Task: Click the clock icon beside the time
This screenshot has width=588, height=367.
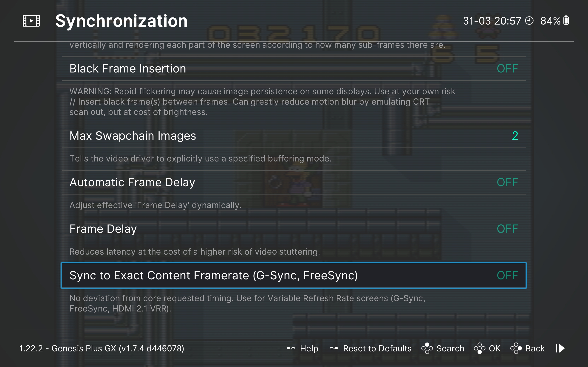Action: (x=529, y=21)
